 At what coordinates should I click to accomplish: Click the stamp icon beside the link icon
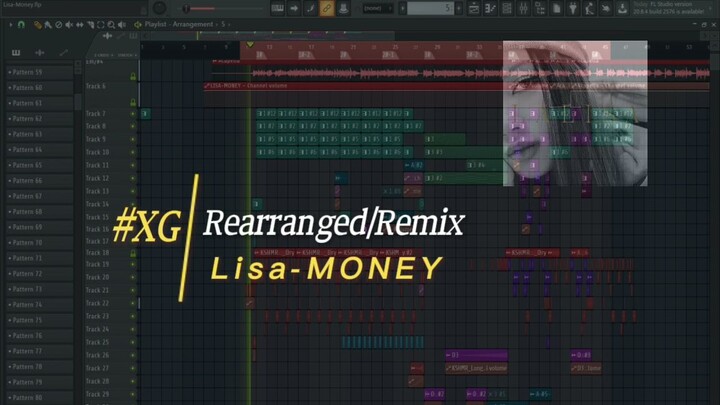[343, 8]
